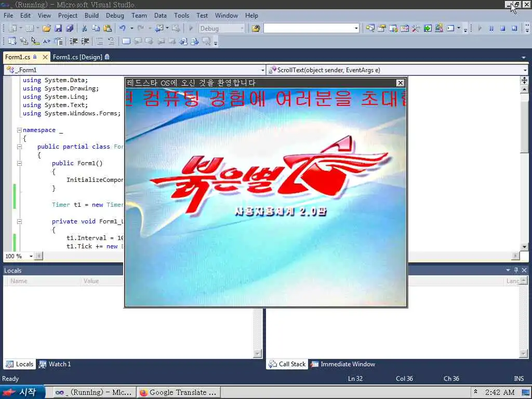Open the File menu
Viewport: 532px width, 399px height.
click(x=8, y=16)
